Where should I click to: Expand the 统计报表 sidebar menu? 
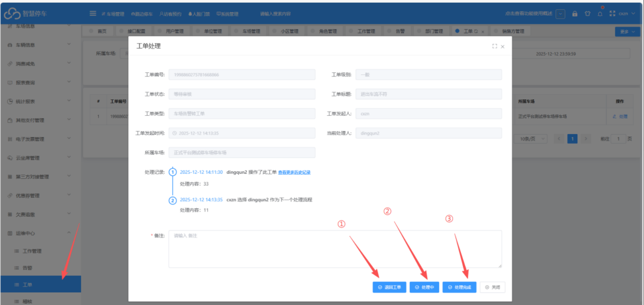40,101
